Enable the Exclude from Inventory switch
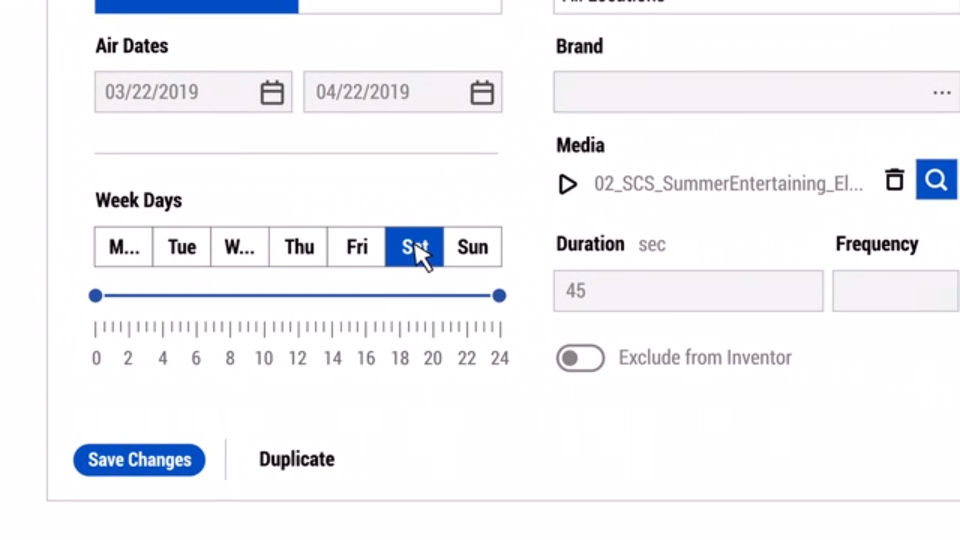Image resolution: width=960 pixels, height=540 pixels. click(580, 358)
